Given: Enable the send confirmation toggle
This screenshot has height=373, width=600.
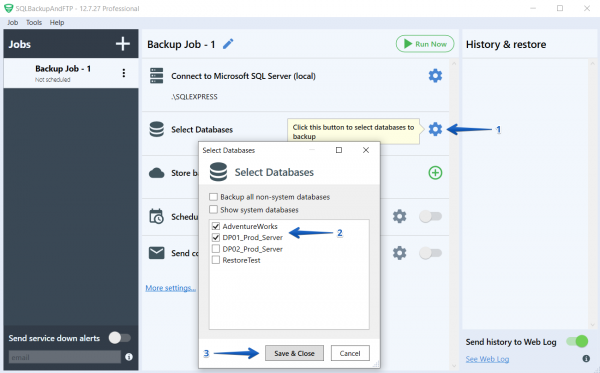Looking at the screenshot, I should click(430, 253).
